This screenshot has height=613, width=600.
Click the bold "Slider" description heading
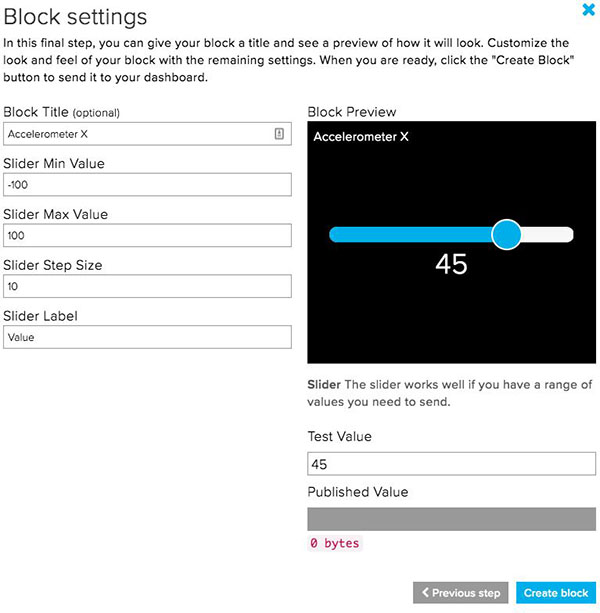pos(324,385)
